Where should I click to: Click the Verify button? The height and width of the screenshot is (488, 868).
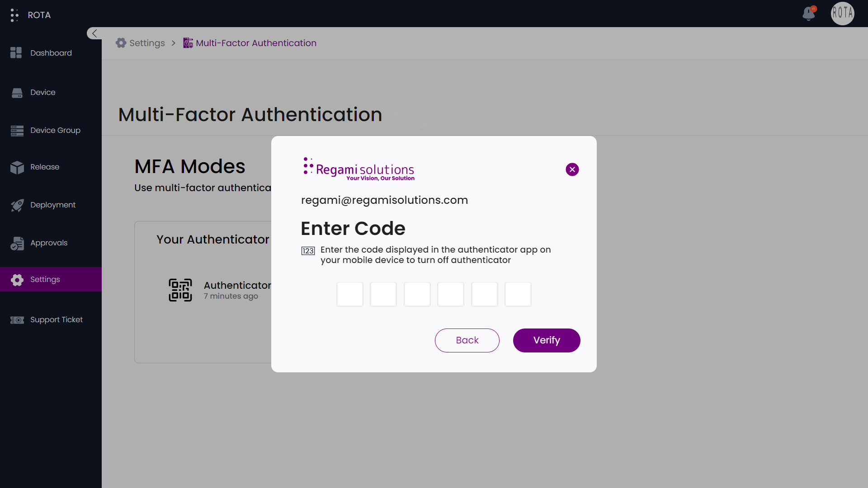(x=547, y=340)
